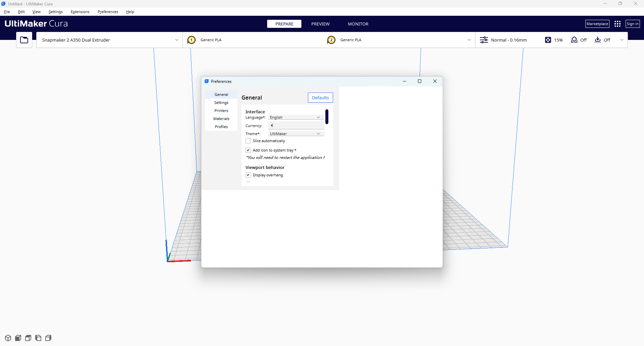Screen dimensions: 644x346
Task: Click the adhesion Off icon
Action: [x=598, y=40]
